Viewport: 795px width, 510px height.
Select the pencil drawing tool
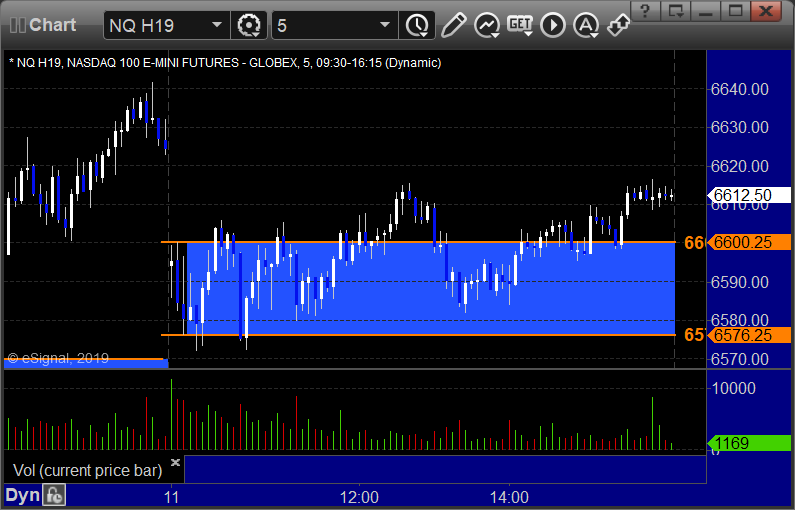pos(453,25)
